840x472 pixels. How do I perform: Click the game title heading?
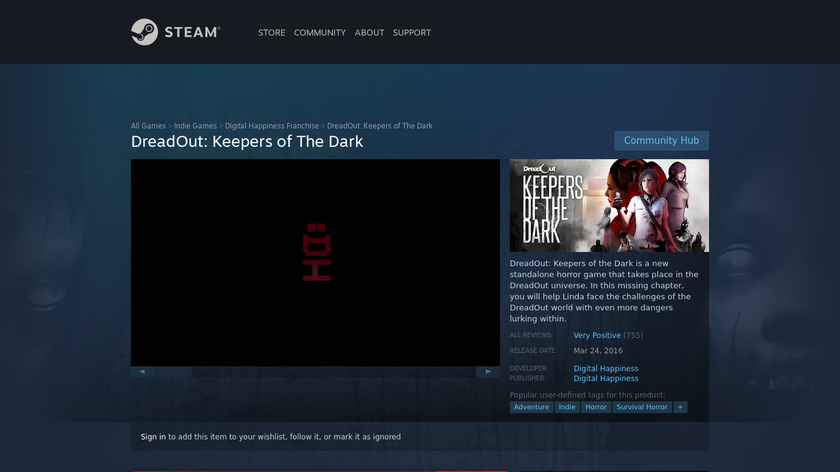pyautogui.click(x=247, y=141)
